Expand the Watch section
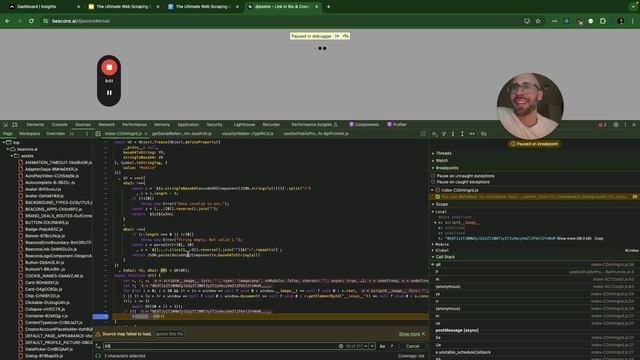640x360 pixels. pyautogui.click(x=441, y=161)
